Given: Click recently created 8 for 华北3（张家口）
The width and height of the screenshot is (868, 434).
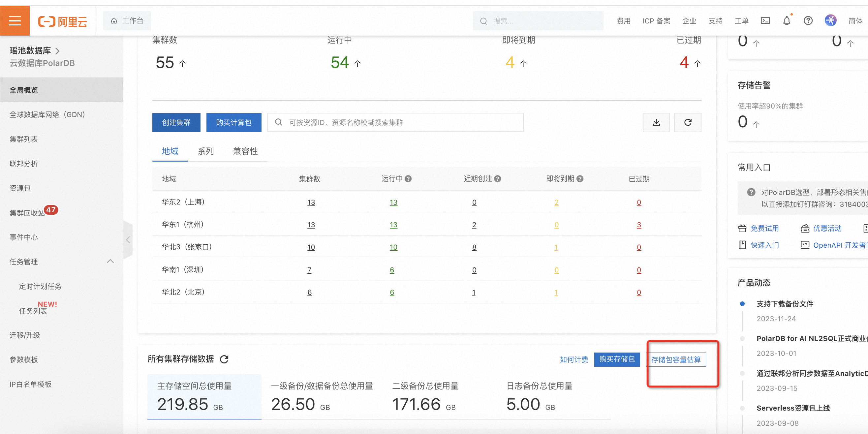Looking at the screenshot, I should tap(474, 247).
